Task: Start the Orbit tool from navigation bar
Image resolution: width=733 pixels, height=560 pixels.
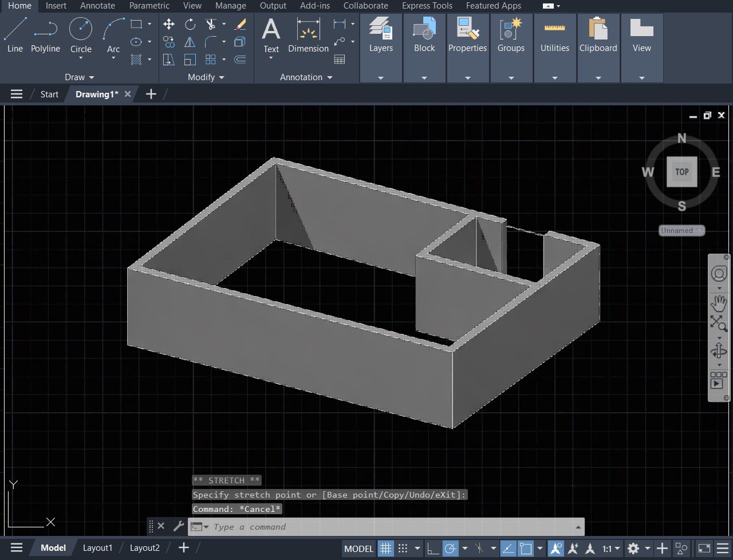Action: pos(719,351)
